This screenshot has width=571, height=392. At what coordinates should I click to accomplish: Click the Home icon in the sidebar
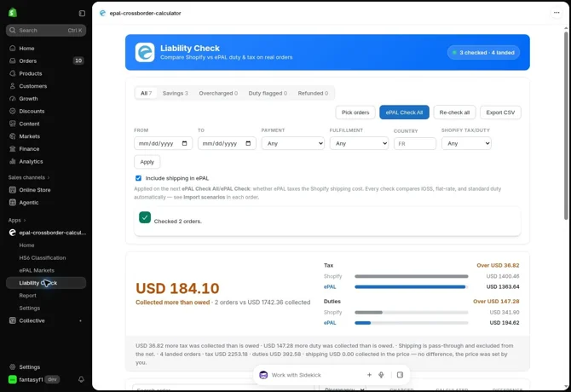coord(13,48)
